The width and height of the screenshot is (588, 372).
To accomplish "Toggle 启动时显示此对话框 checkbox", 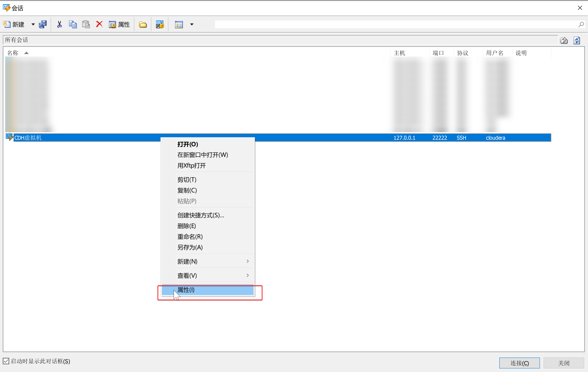I will pos(6,361).
